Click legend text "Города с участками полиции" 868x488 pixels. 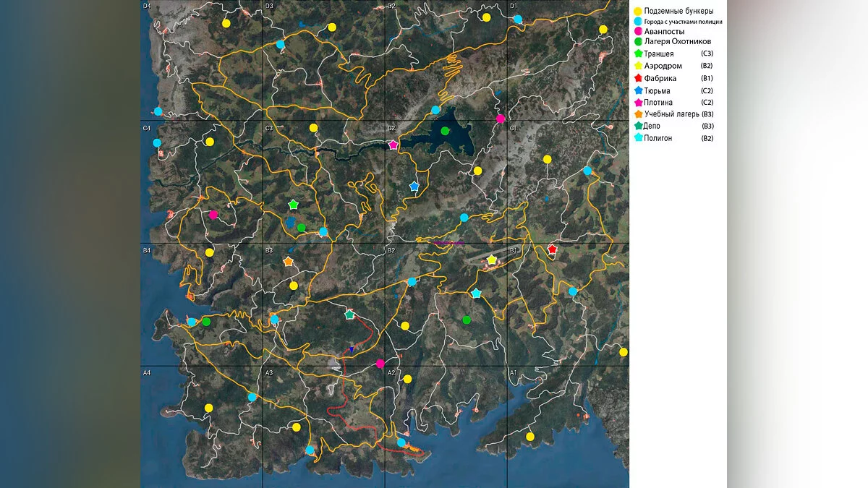pos(684,22)
